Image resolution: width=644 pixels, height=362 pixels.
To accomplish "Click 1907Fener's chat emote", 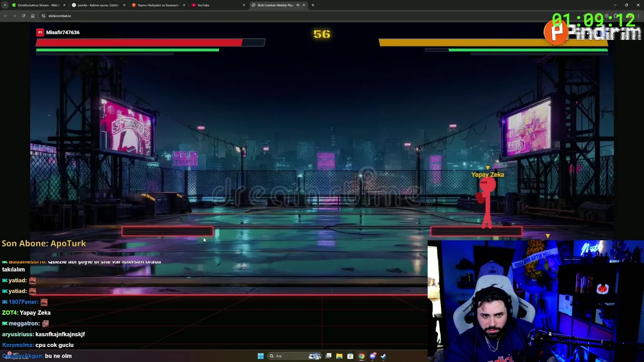I will click(x=44, y=302).
